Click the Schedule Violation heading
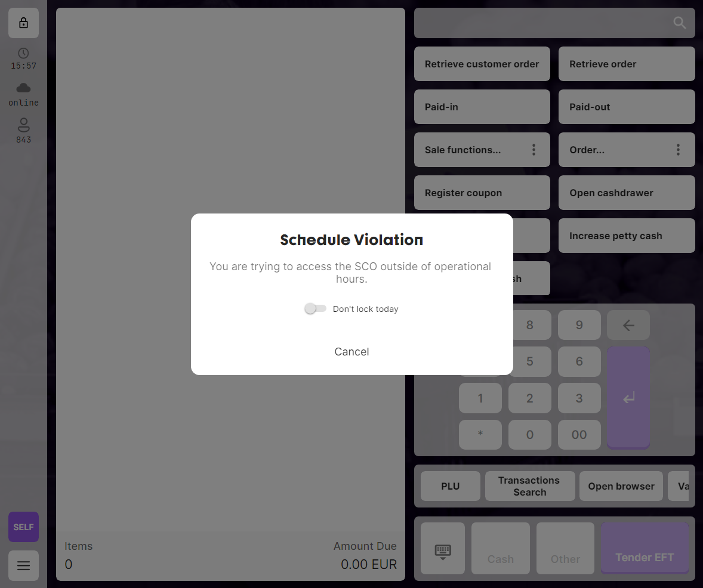The width and height of the screenshot is (703, 588). tap(351, 240)
